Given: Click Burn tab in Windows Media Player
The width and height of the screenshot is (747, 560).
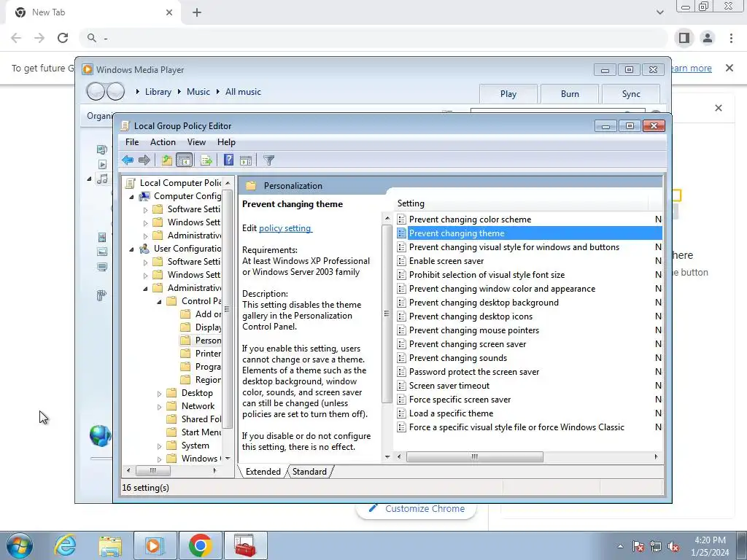Looking at the screenshot, I should pyautogui.click(x=570, y=94).
